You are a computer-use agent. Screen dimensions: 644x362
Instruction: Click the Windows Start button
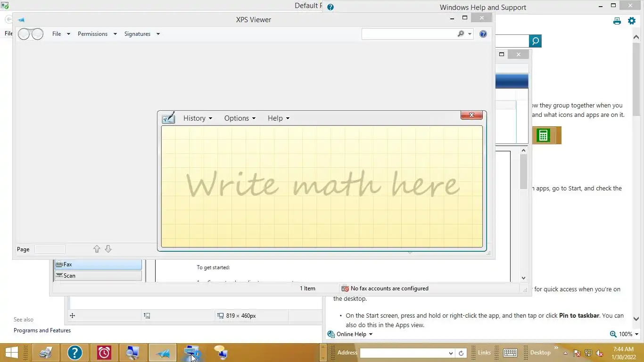point(11,353)
